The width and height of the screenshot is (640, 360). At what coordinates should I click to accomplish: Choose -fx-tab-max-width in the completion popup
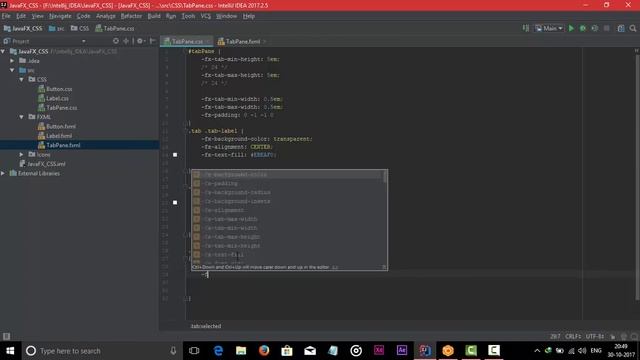pyautogui.click(x=287, y=219)
